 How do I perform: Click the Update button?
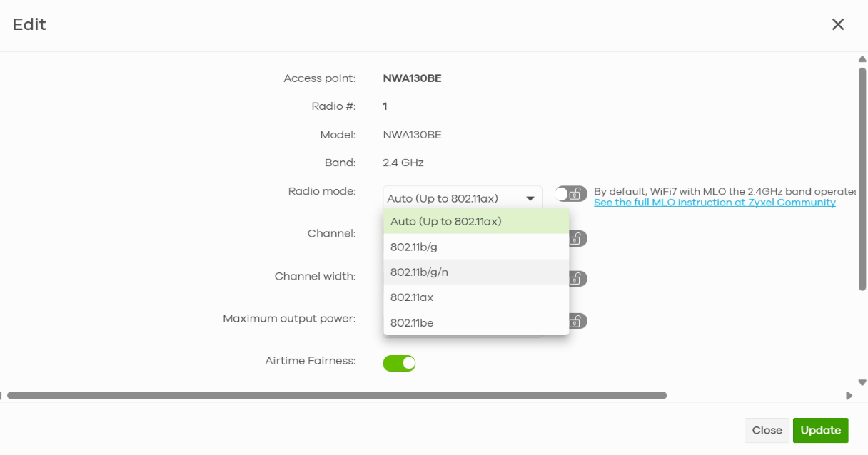pyautogui.click(x=820, y=430)
